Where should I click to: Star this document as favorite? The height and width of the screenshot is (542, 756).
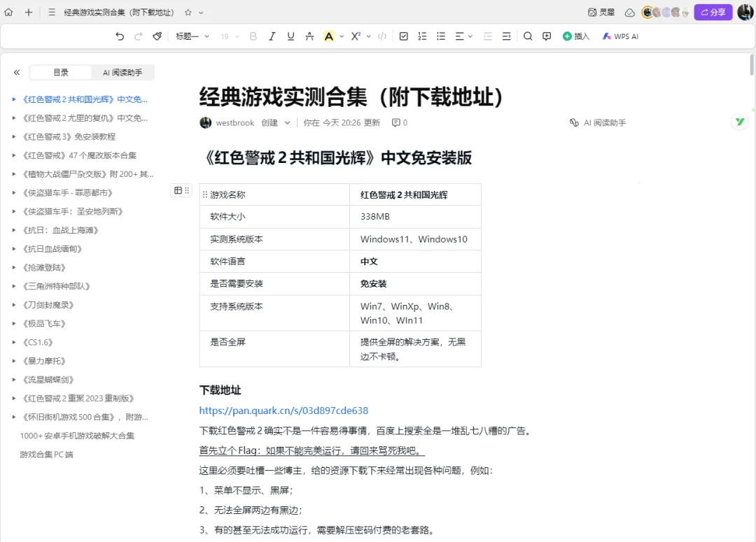(x=188, y=13)
